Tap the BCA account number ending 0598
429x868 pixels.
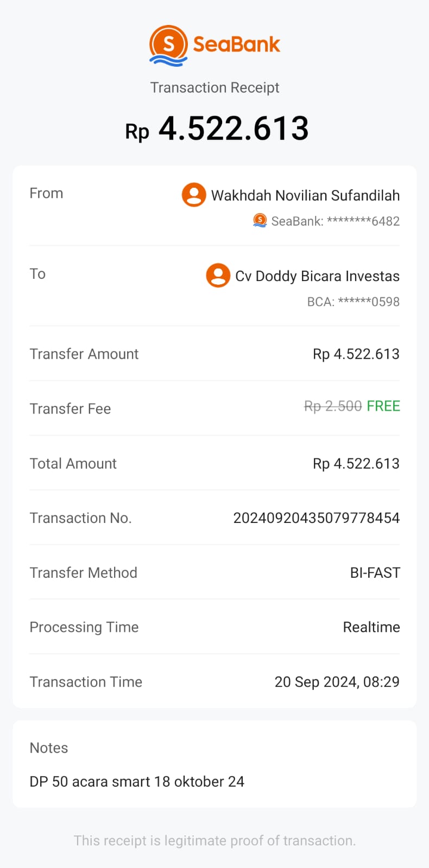pyautogui.click(x=354, y=302)
